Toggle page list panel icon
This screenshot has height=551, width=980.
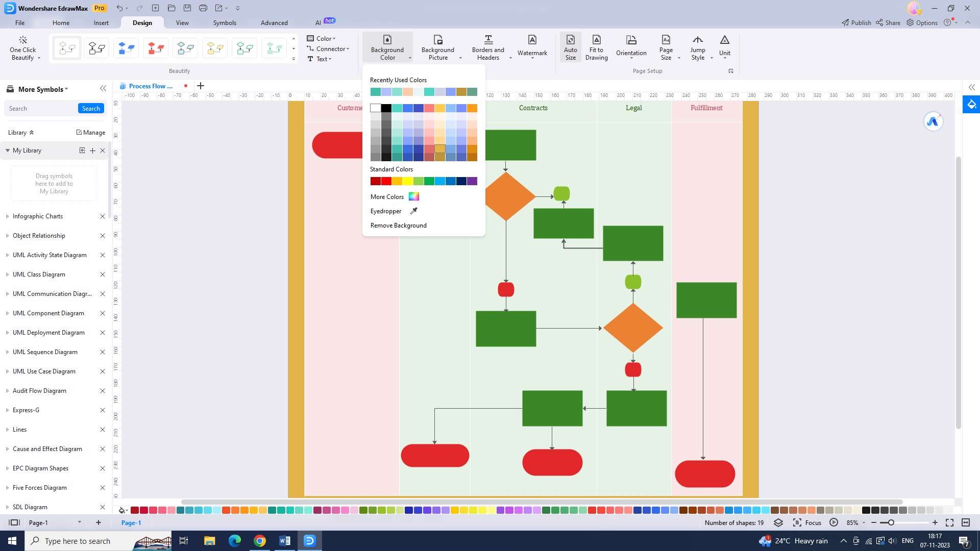click(14, 522)
